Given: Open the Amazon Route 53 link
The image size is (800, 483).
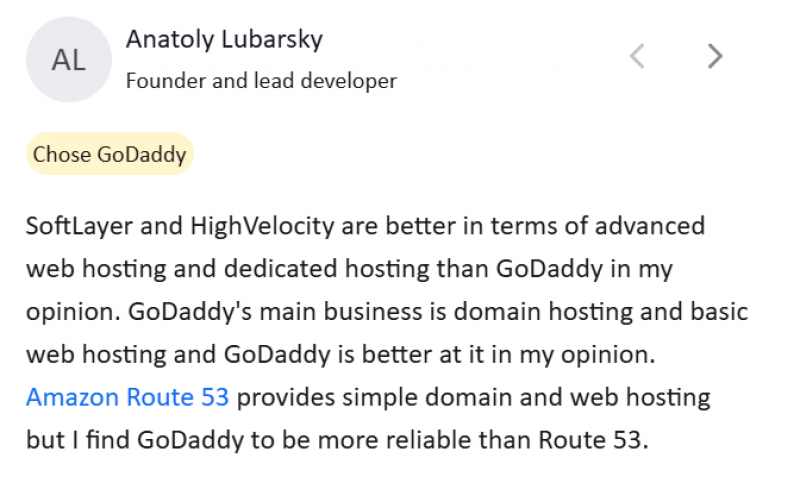Looking at the screenshot, I should 128,397.
